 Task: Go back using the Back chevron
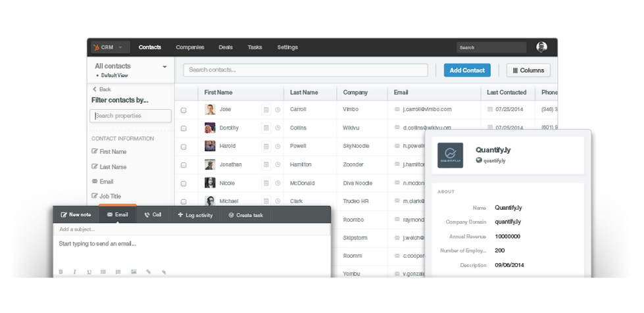(95, 89)
